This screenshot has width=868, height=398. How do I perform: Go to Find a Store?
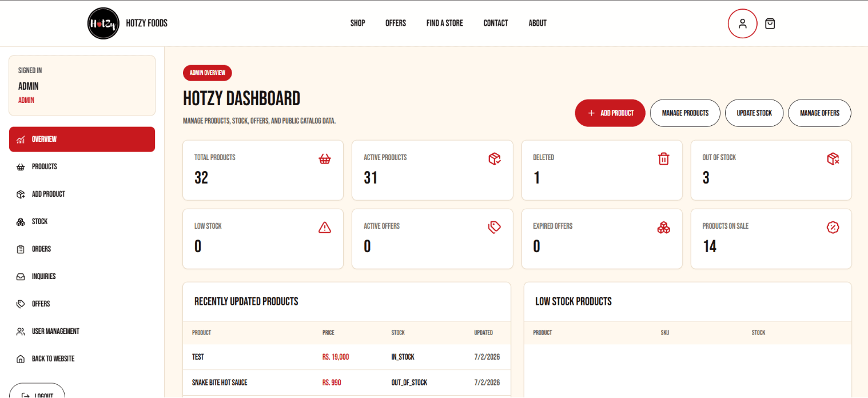tap(445, 23)
